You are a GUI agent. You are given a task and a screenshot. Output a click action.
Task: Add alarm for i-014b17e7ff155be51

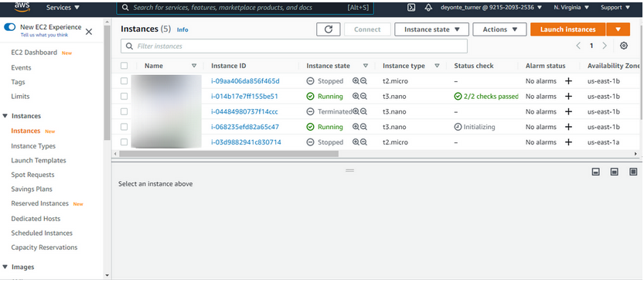[x=568, y=96]
